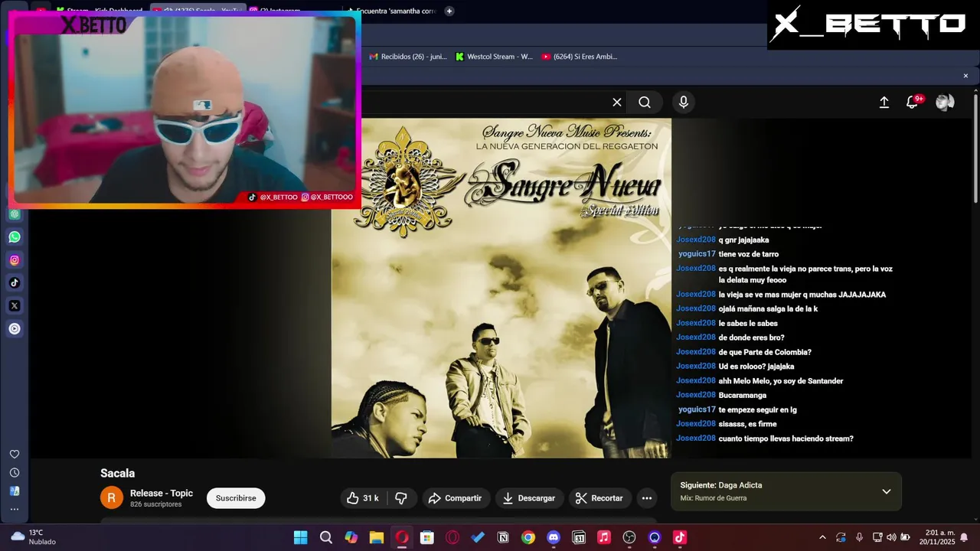Open OBS Studio from the taskbar
This screenshot has height=551, width=980.
coord(629,538)
